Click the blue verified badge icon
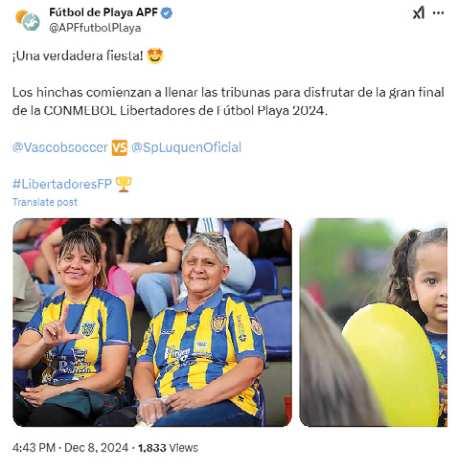The width and height of the screenshot is (458, 468). point(167,13)
